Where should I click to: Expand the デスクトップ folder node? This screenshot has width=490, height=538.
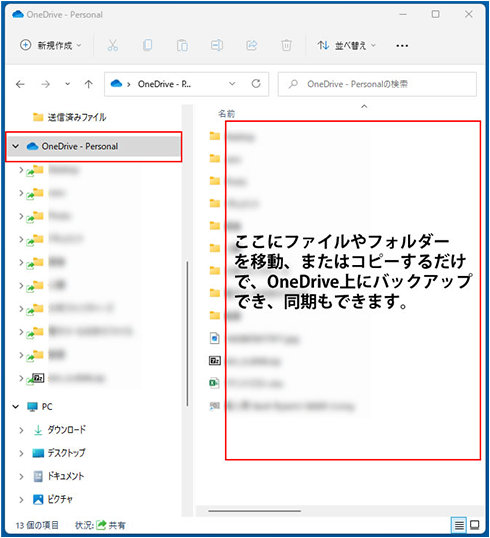(x=21, y=453)
